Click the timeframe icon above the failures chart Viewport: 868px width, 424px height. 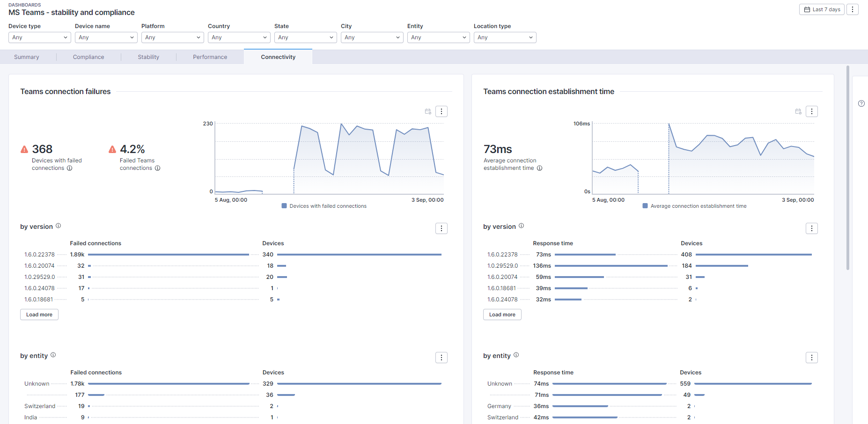(x=428, y=111)
